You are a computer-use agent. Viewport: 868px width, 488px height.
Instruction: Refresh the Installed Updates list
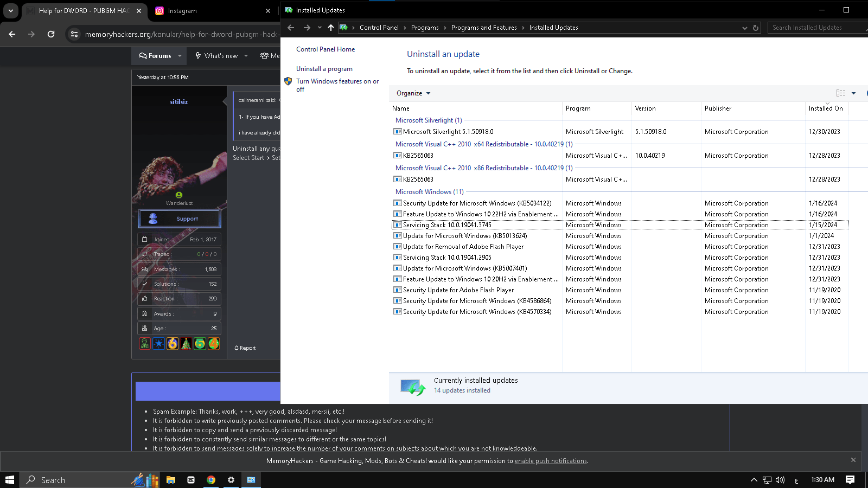tap(756, 28)
